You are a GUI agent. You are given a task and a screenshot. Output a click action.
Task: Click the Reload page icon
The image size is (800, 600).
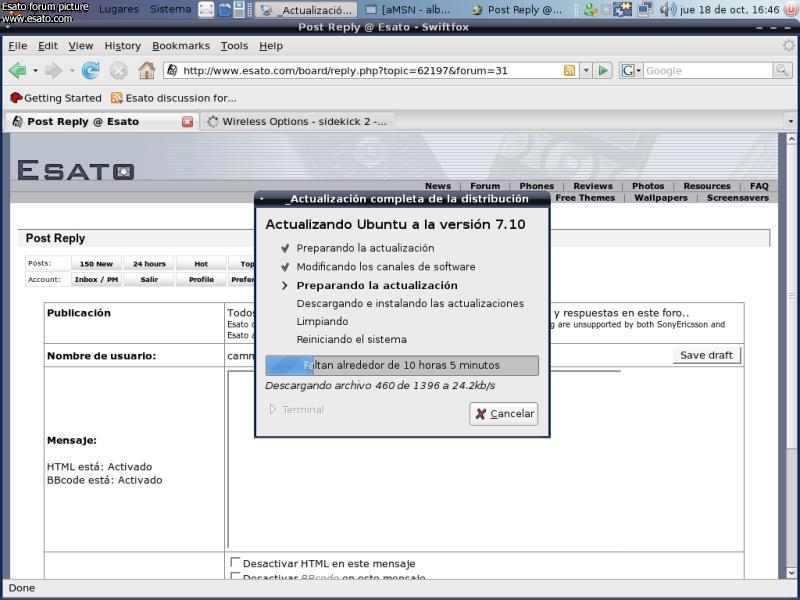(91, 71)
